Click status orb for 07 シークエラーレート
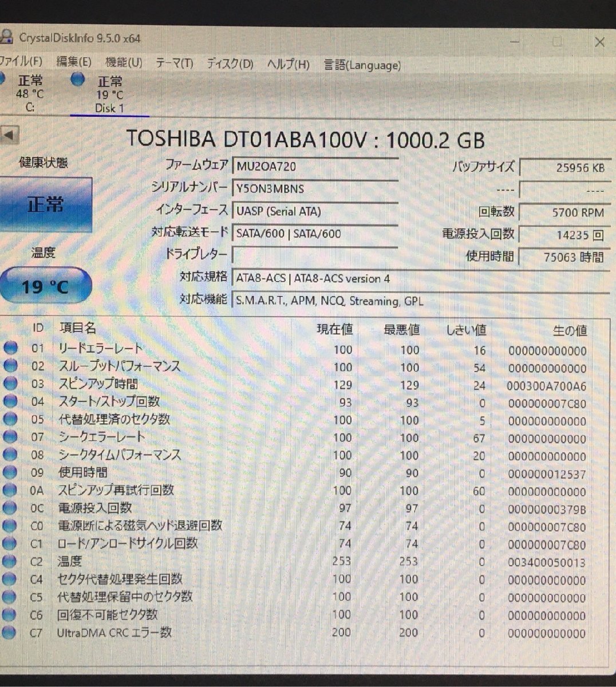This screenshot has height=687, width=616. (x=10, y=436)
